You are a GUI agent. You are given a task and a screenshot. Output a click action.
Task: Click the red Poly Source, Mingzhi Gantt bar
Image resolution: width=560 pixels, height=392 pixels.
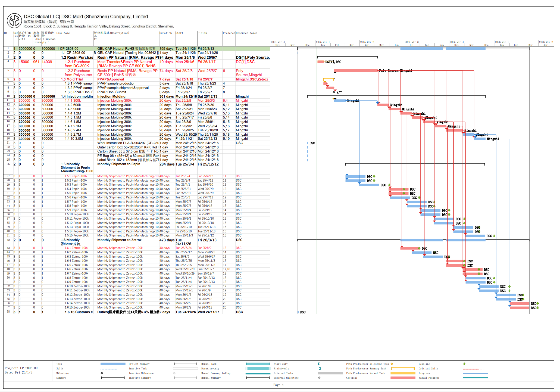[x=356, y=71]
